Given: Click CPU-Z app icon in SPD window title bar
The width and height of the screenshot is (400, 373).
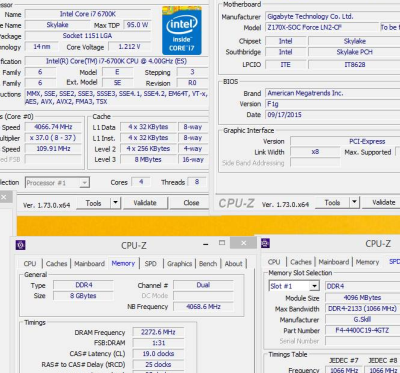Looking at the screenshot, I should [x=265, y=243].
